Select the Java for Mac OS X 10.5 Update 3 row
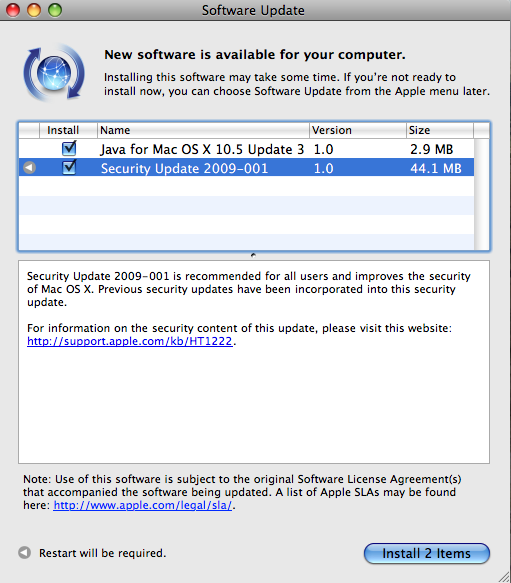 (x=247, y=149)
